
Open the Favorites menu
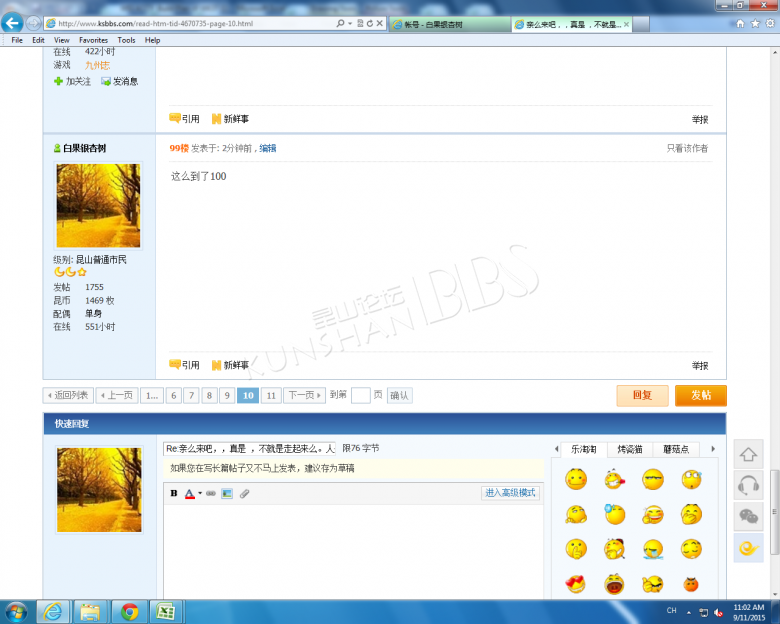click(x=94, y=40)
